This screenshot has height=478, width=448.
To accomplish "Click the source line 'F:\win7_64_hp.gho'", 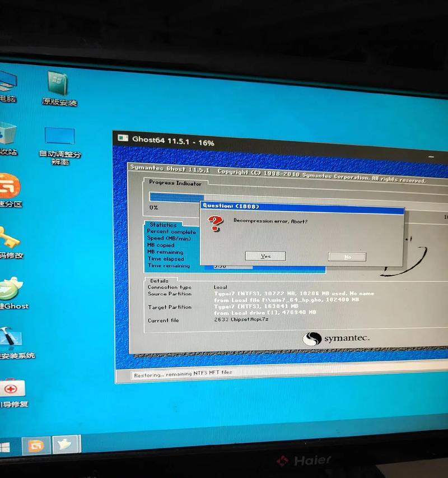I will [286, 300].
